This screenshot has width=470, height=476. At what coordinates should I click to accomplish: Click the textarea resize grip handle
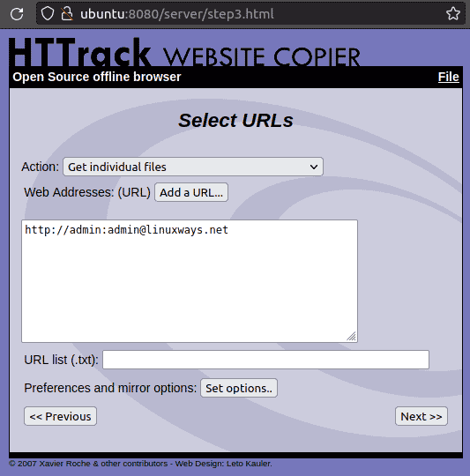click(352, 337)
